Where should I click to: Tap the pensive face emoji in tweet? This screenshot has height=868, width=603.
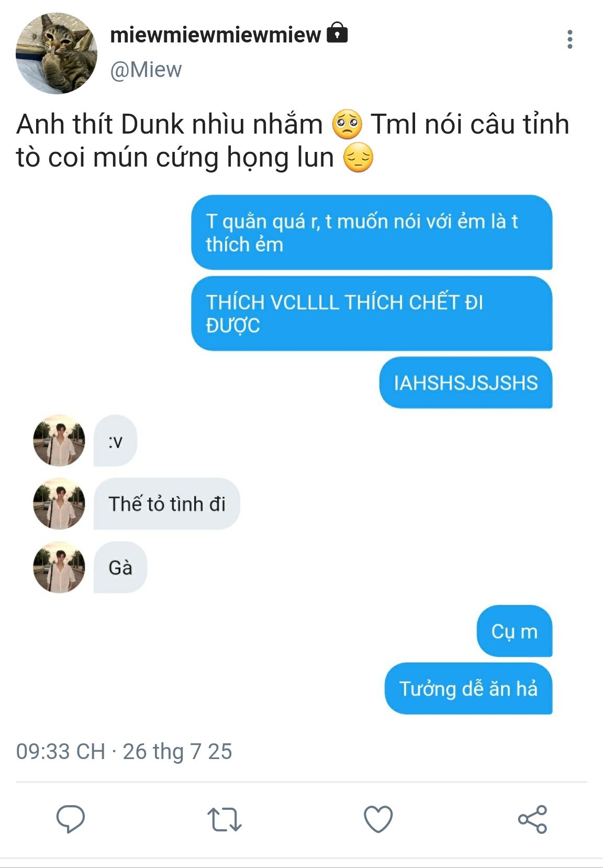[359, 158]
